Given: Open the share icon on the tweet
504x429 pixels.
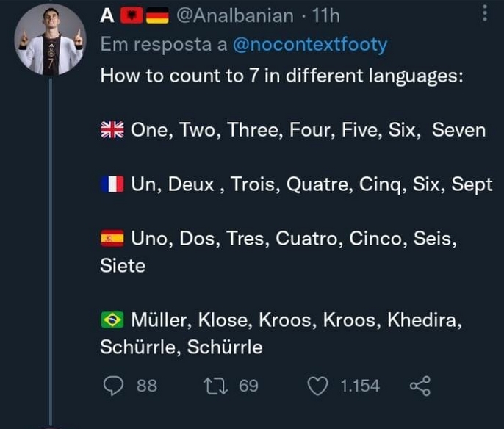Looking at the screenshot, I should [x=419, y=385].
